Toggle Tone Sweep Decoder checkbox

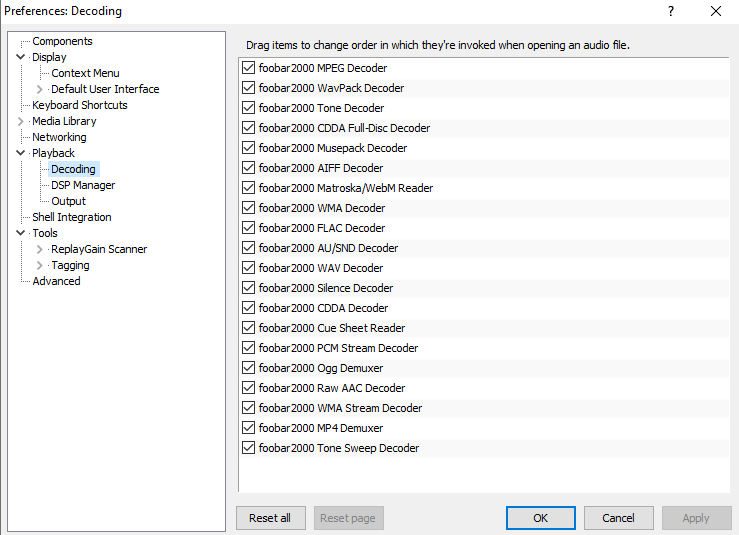pos(248,447)
